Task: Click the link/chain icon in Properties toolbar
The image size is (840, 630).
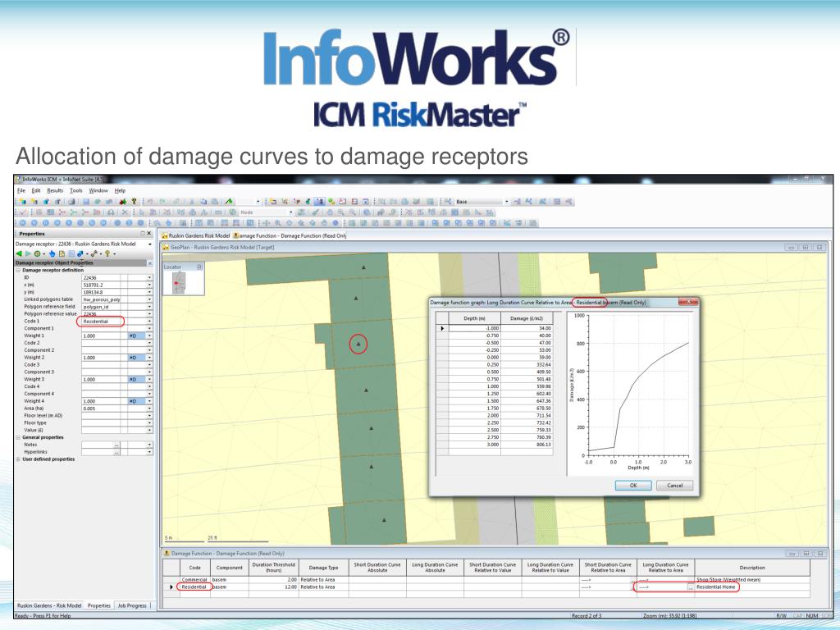Action: (94, 253)
